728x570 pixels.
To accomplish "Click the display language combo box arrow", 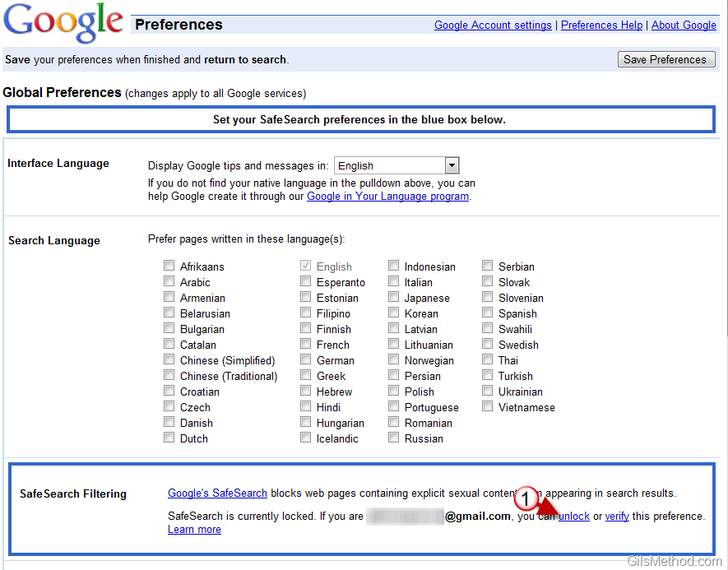I will click(x=452, y=165).
